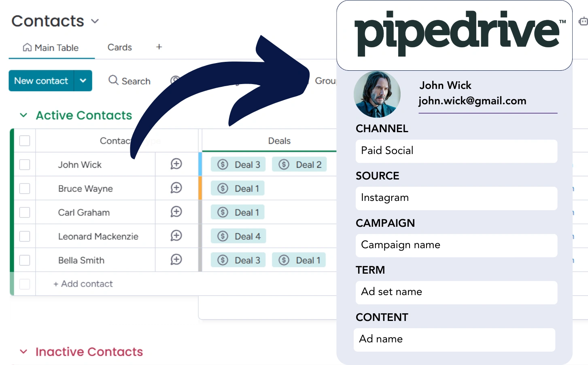The image size is (588, 365).
Task: Select the Search icon
Action: coord(113,80)
